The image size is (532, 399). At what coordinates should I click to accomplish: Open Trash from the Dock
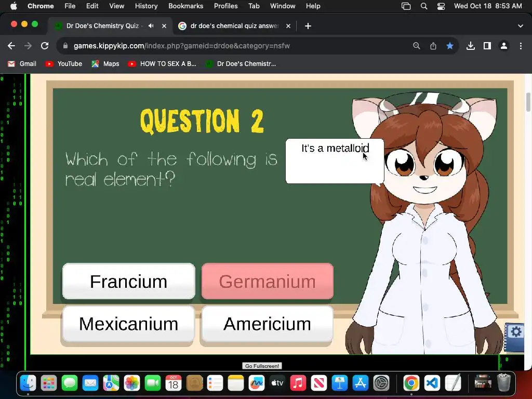[504, 383]
